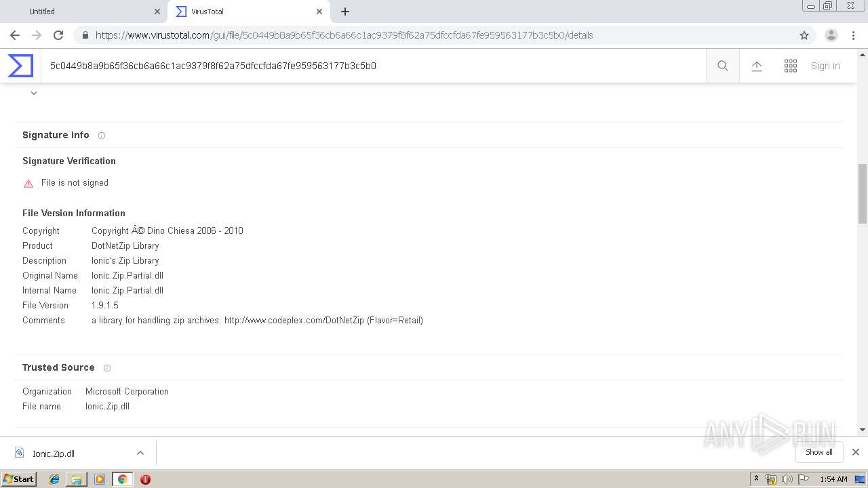Close the VirusTotal tab
868x488 pixels.
click(x=319, y=12)
